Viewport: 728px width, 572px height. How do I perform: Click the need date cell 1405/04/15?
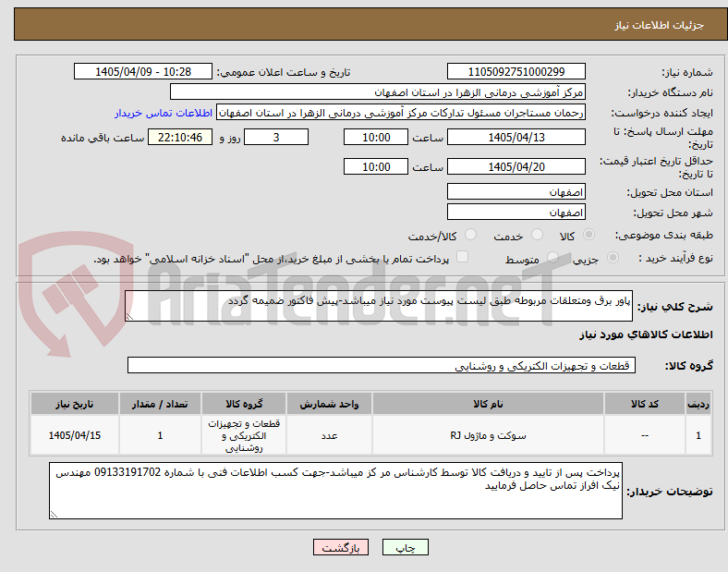point(75,435)
